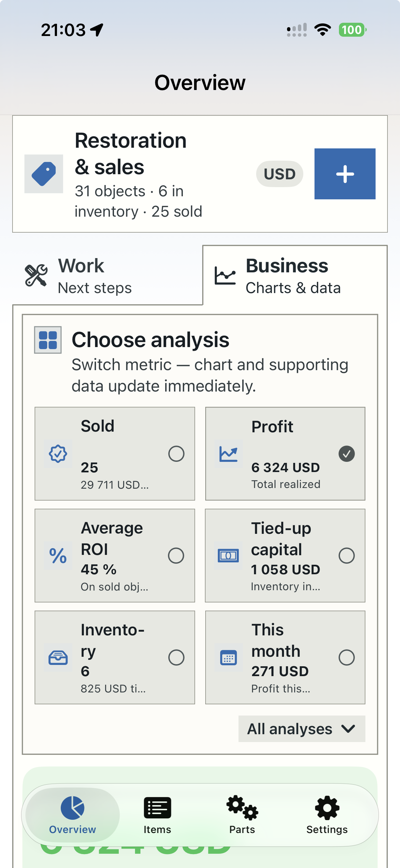Tap the Sold badge checkmark icon

[x=58, y=454]
